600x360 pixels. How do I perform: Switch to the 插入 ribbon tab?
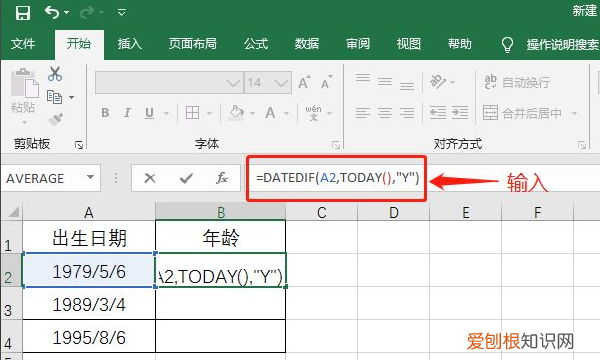pos(129,44)
